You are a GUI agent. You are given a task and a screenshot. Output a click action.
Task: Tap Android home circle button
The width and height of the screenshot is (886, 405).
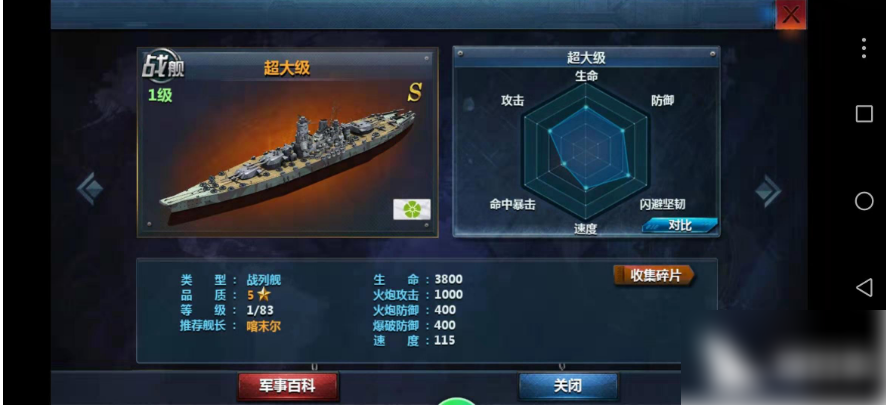pos(864,201)
